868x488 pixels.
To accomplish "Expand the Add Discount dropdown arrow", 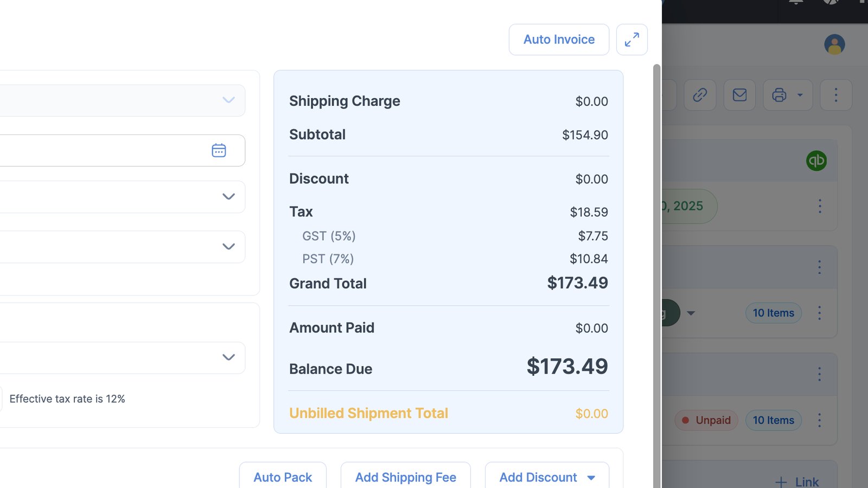I will tap(591, 478).
